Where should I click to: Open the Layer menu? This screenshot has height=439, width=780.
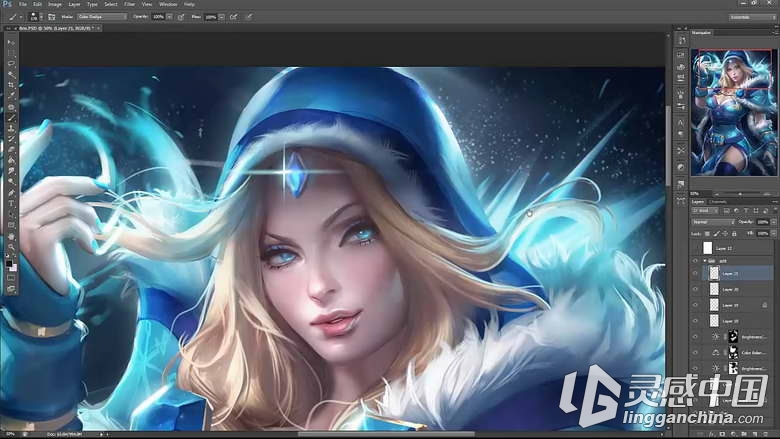[74, 4]
